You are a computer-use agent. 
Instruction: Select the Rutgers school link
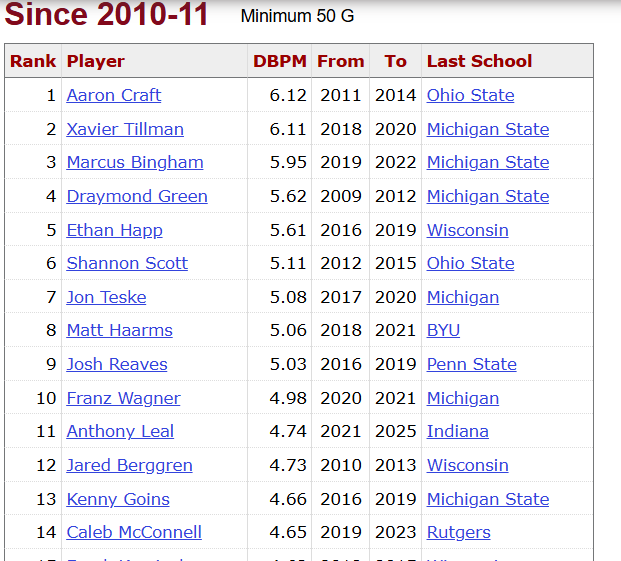click(x=459, y=533)
